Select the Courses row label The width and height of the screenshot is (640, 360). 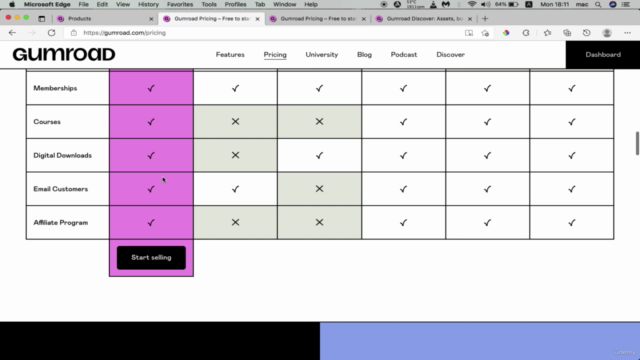47,122
